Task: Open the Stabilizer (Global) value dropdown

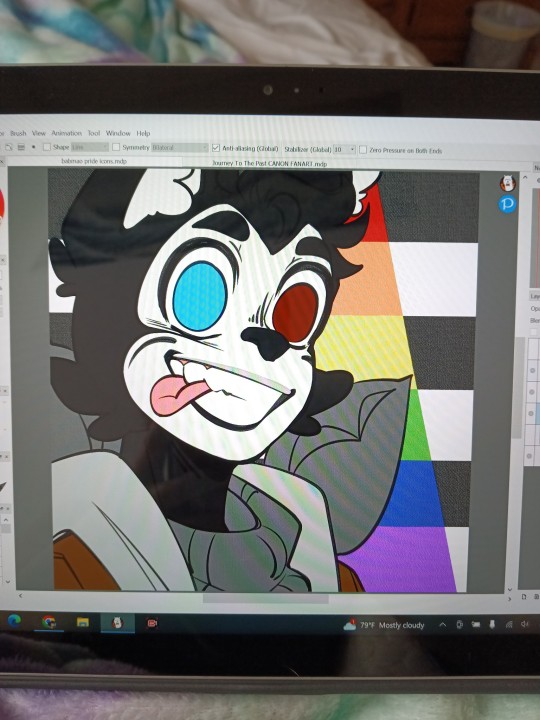Action: point(344,149)
